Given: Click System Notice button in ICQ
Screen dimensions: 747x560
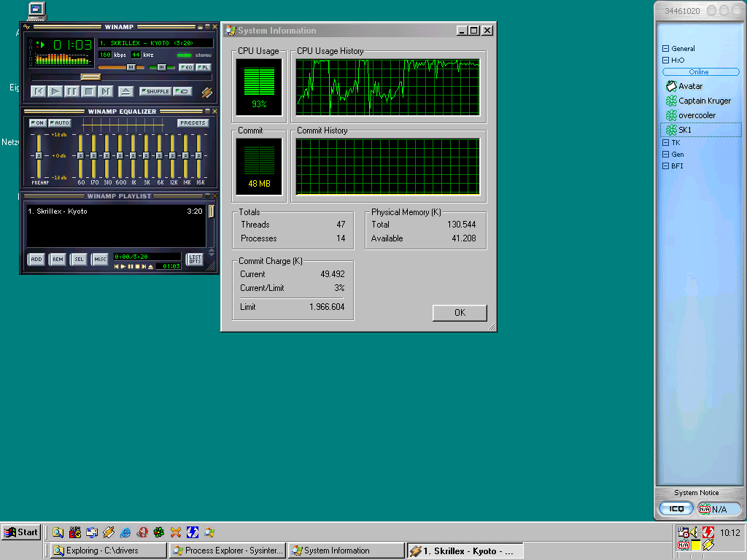Looking at the screenshot, I should click(x=696, y=493).
